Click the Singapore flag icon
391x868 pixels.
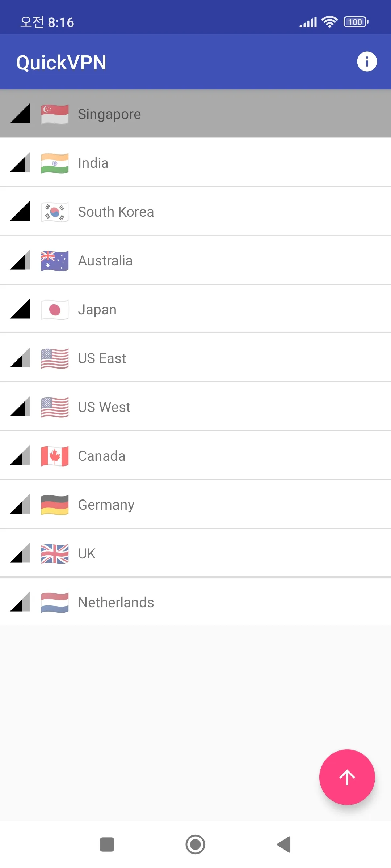pyautogui.click(x=54, y=114)
